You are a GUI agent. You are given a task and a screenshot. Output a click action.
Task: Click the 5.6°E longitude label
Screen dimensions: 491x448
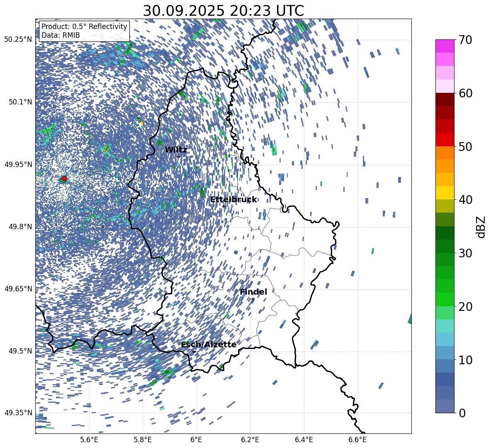click(89, 440)
